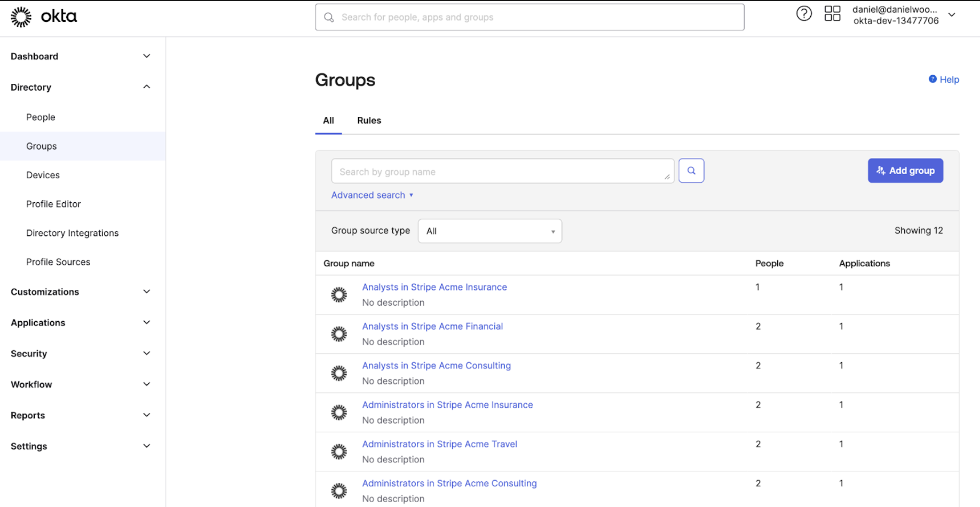Viewport: 980px width, 507px height.
Task: Click Applications count for Analysts in Stripe Acme Financial
Action: [841, 326]
